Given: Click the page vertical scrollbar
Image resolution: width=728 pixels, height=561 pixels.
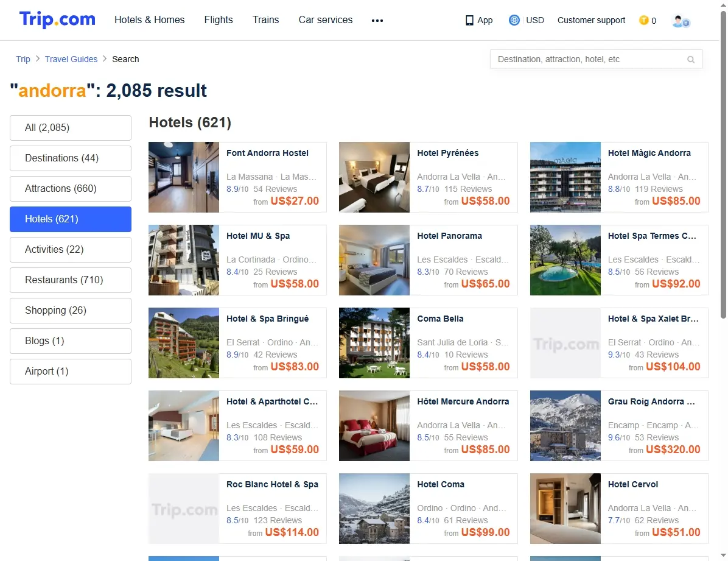Looking at the screenshot, I should pos(723,165).
